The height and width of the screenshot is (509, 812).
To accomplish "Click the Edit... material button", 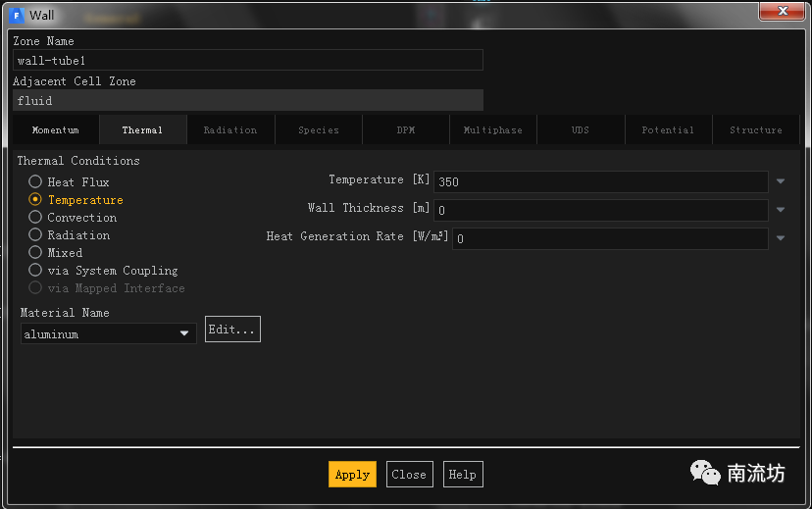I will tap(232, 330).
